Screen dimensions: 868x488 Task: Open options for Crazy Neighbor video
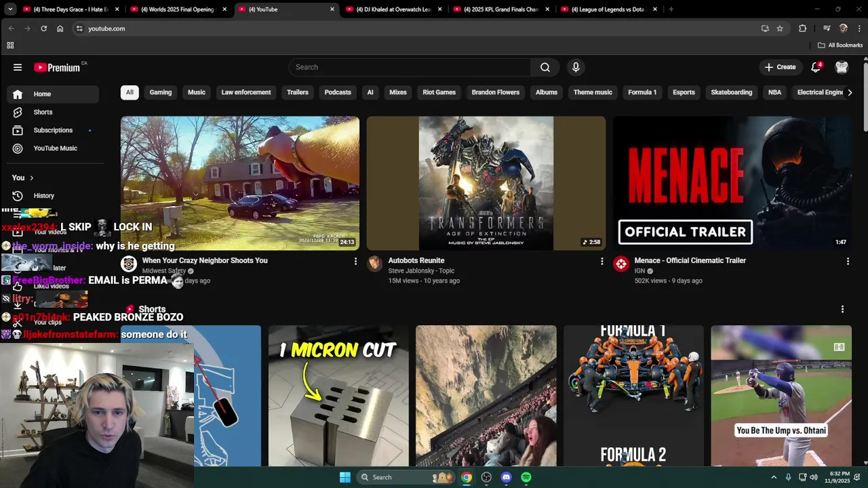tap(355, 261)
